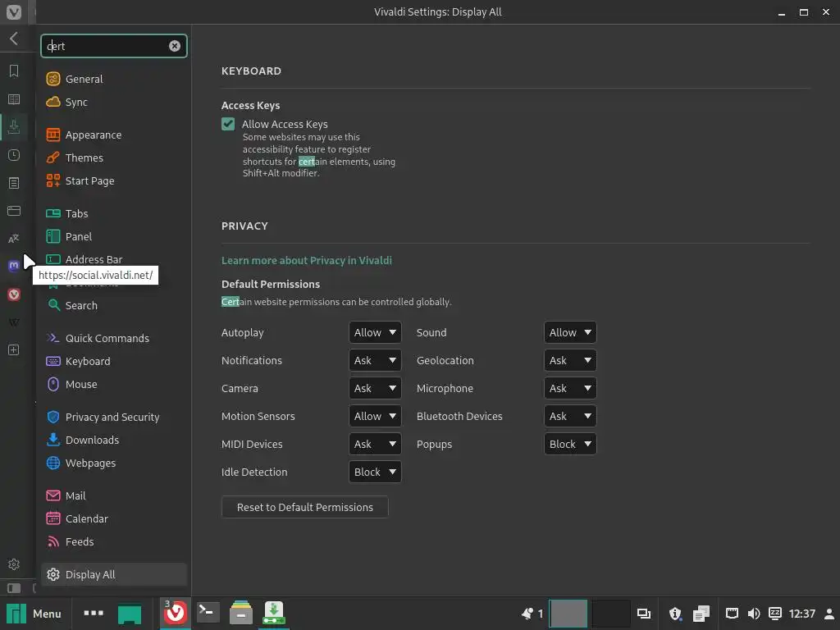
Task: Change the Popups permission dropdown
Action: [570, 444]
